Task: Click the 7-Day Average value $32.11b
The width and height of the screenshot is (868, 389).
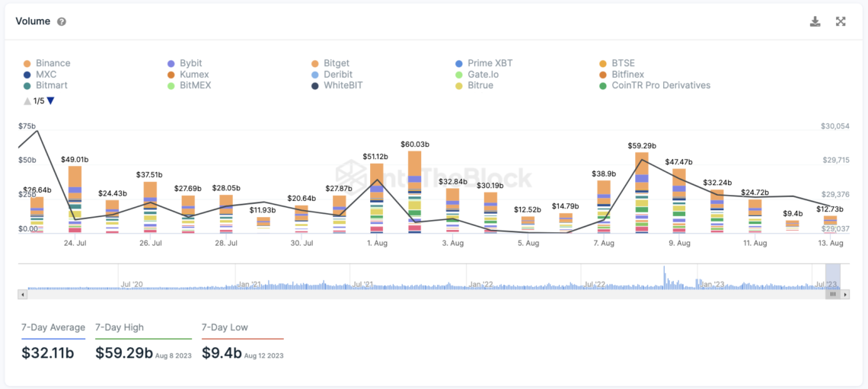Action: (x=48, y=353)
